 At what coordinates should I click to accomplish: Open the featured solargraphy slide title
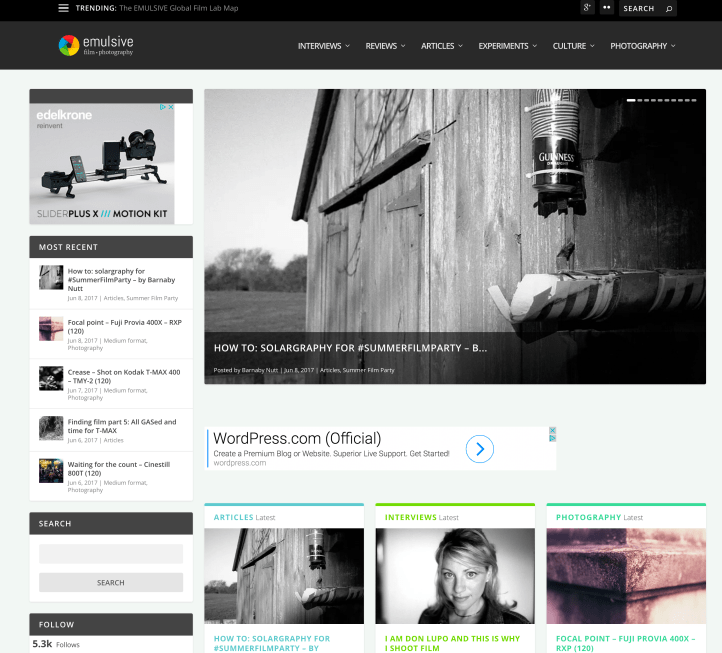(x=350, y=348)
